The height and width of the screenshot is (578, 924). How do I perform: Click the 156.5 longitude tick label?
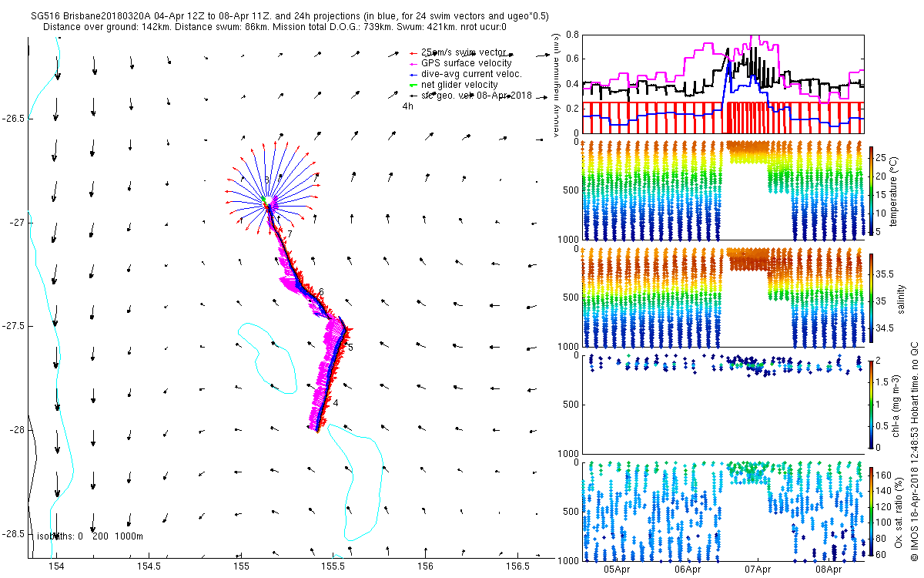(517, 566)
